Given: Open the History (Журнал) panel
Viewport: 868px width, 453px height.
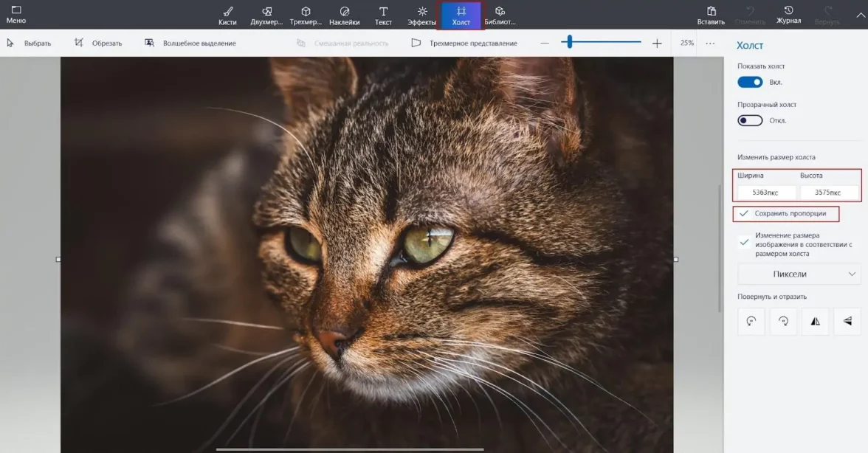Looking at the screenshot, I should 788,15.
